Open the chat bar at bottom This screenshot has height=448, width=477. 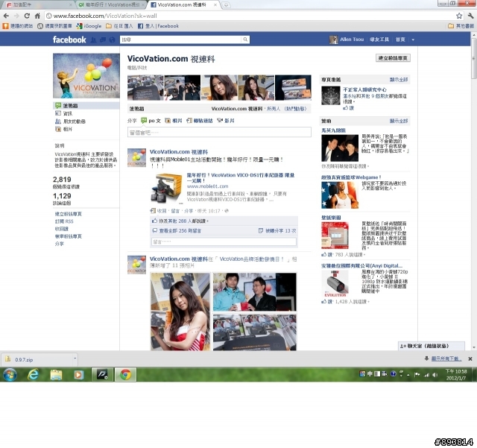click(432, 346)
